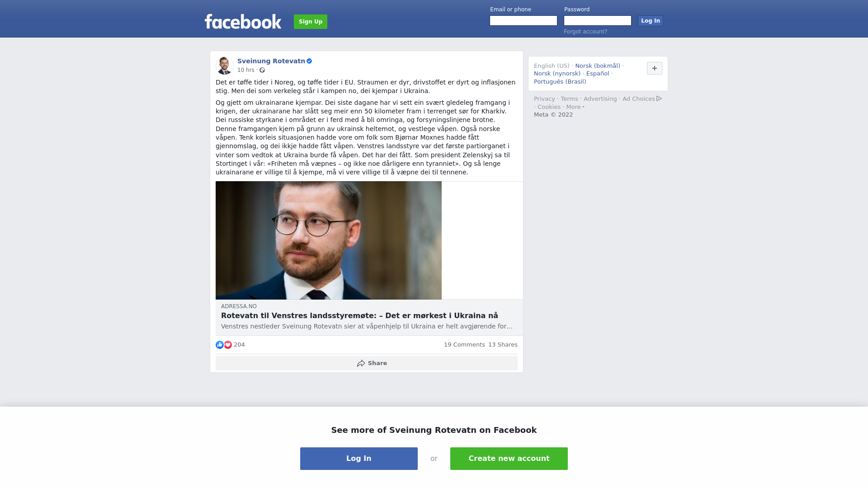Click the public globe privacy icon
The width and height of the screenshot is (868, 488).
[262, 70]
